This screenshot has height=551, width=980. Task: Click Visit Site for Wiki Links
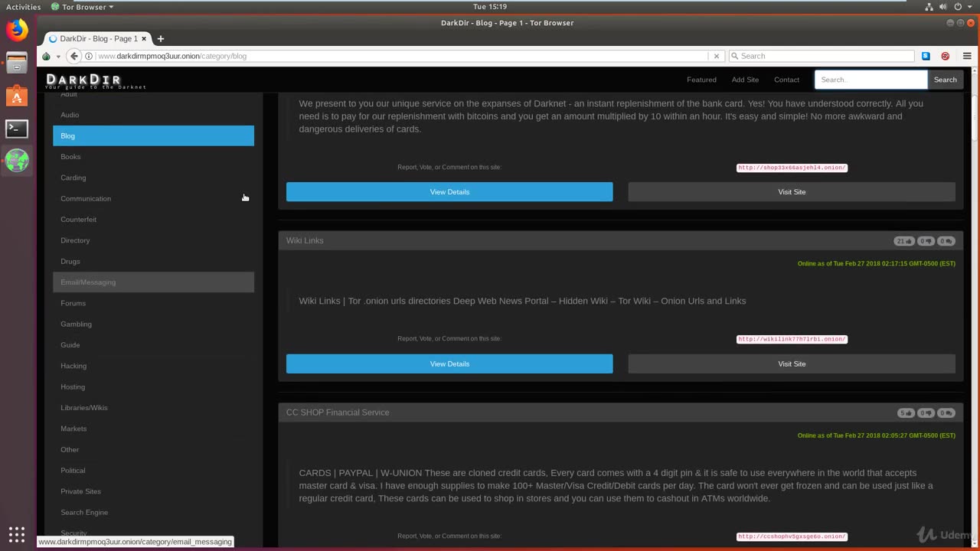(x=792, y=364)
